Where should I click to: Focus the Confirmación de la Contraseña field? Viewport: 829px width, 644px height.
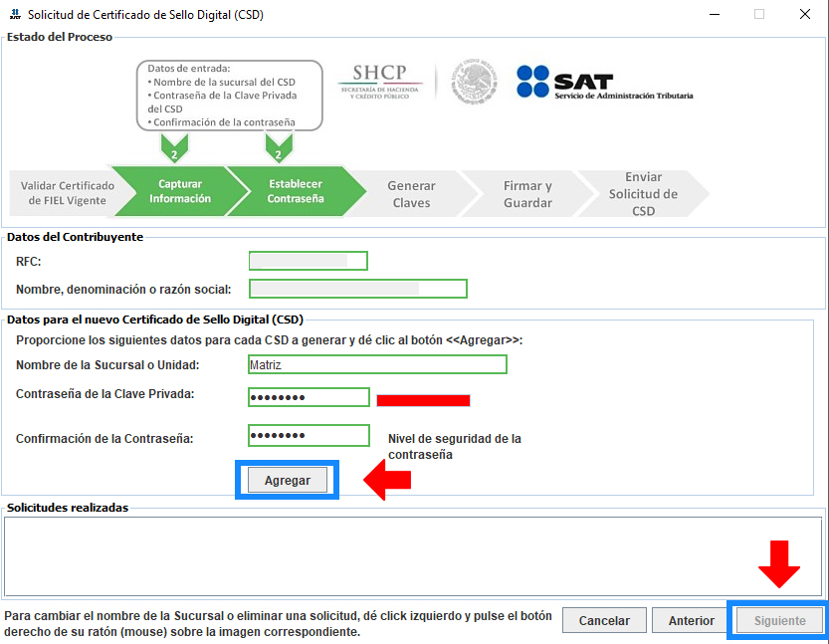click(x=309, y=436)
